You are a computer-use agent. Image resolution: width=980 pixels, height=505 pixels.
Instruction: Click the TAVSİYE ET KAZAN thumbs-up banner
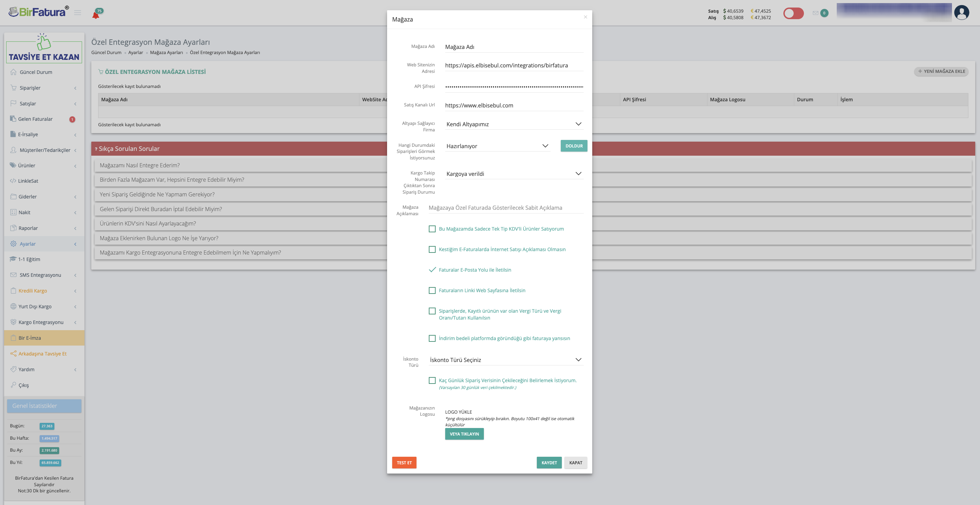[44, 48]
